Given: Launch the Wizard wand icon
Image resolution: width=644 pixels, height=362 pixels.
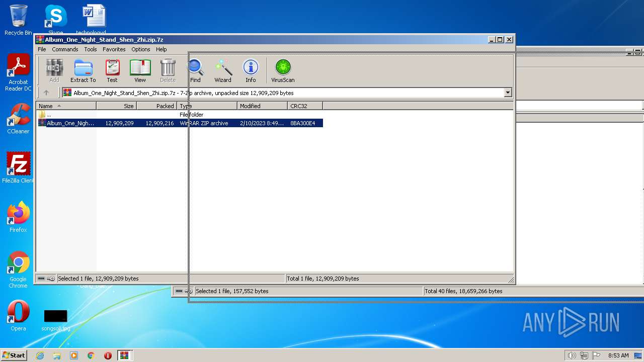Looking at the screenshot, I should click(223, 71).
